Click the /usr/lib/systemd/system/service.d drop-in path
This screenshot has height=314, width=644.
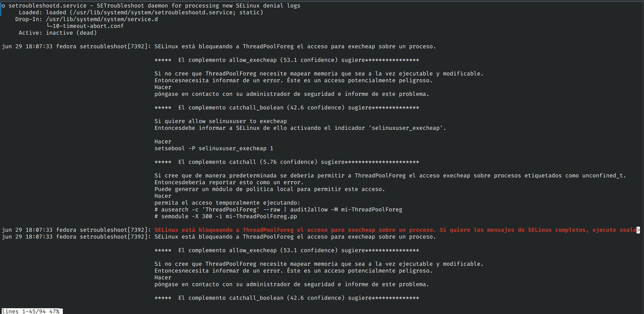pos(102,19)
